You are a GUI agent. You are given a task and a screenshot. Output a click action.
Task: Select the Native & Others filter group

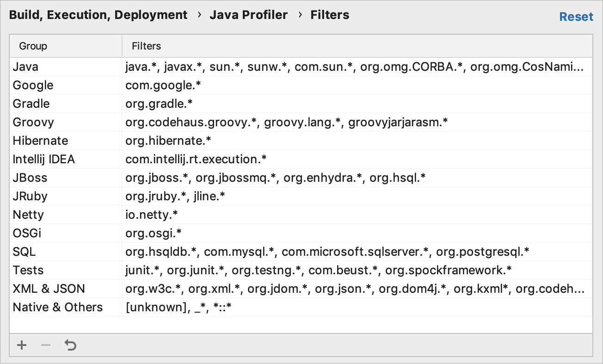pos(57,307)
